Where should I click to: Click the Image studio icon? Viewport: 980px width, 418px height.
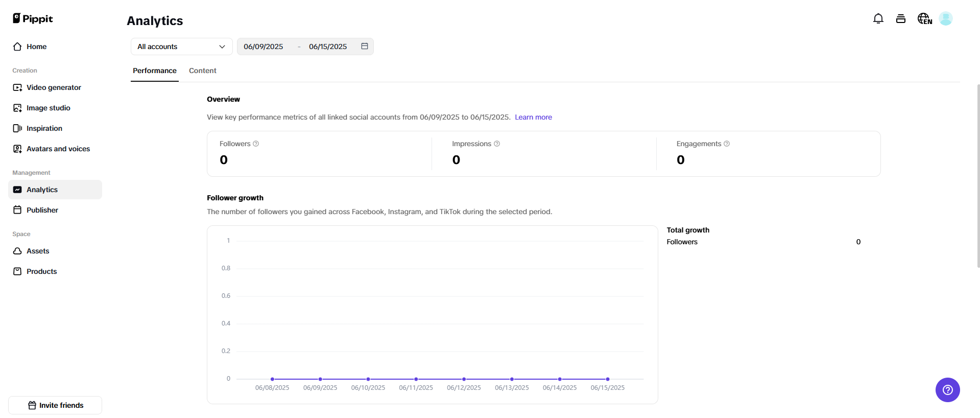pos(17,108)
